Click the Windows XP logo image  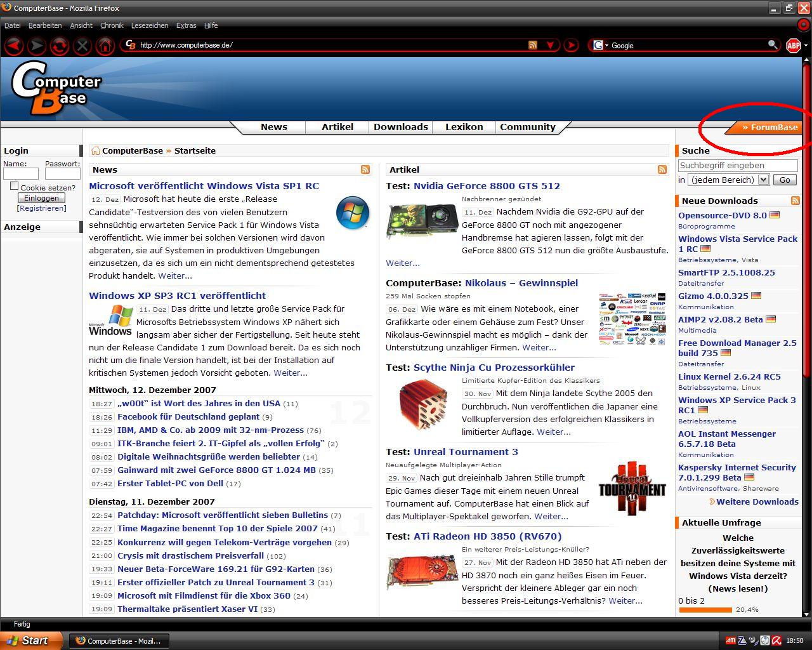point(110,319)
